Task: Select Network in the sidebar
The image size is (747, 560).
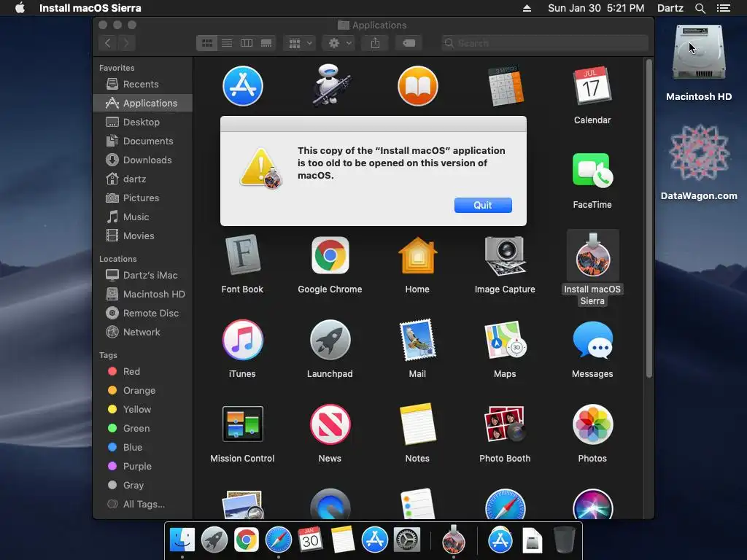Action: 142,332
